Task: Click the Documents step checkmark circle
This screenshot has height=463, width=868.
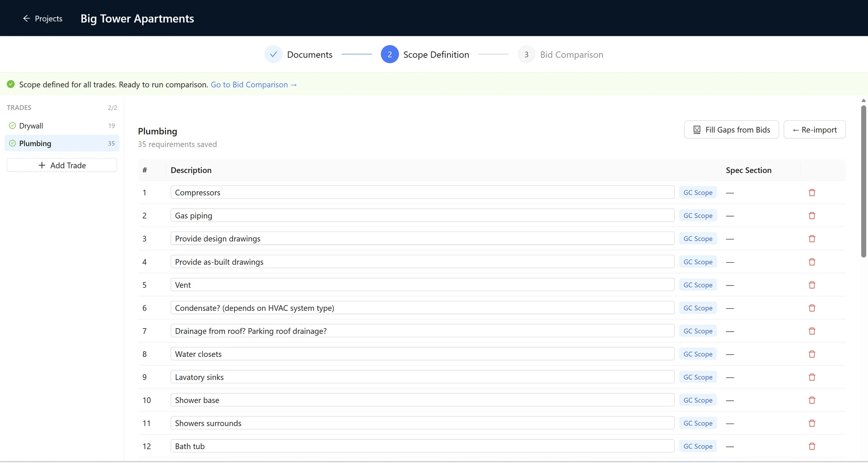Action: pyautogui.click(x=273, y=54)
